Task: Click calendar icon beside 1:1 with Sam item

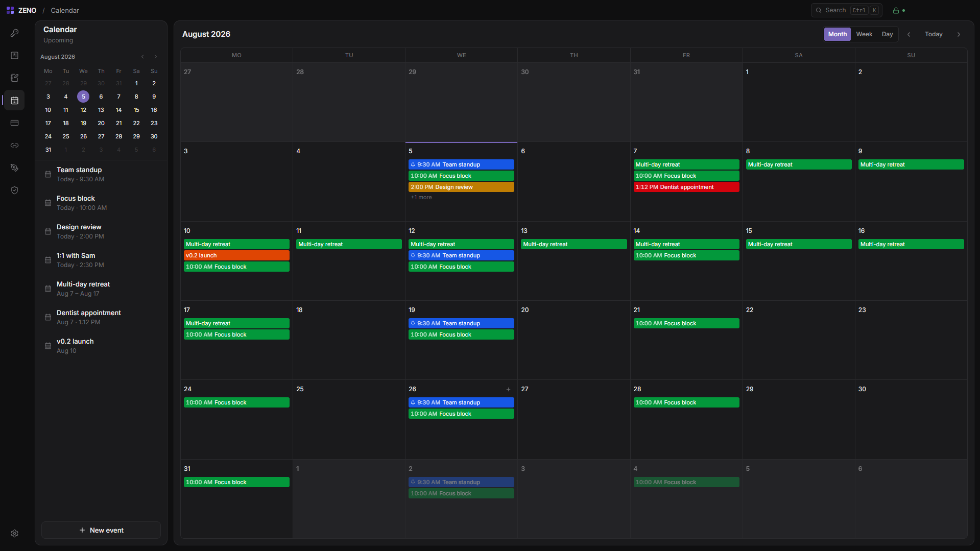Action: point(48,260)
